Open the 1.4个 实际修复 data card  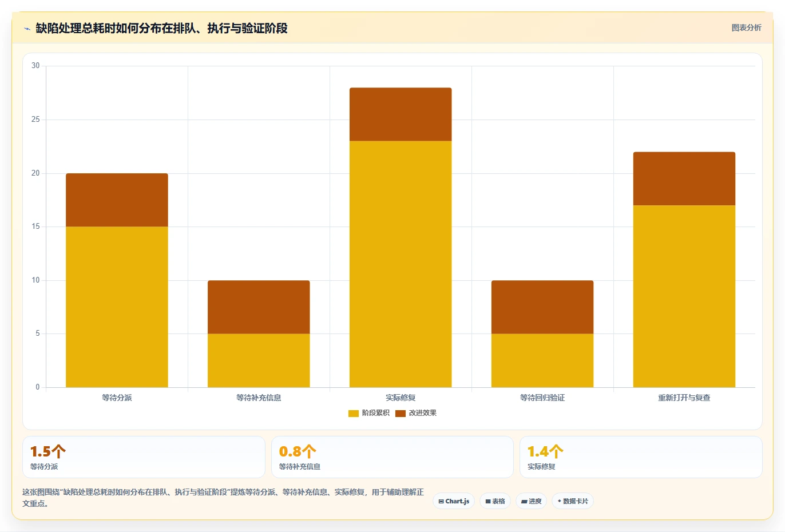pyautogui.click(x=641, y=457)
